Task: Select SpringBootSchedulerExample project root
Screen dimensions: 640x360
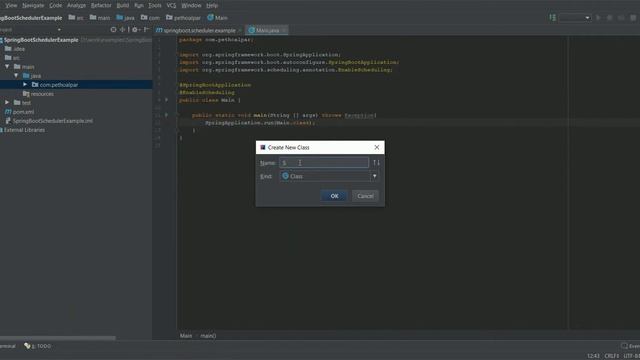Action: click(x=41, y=40)
